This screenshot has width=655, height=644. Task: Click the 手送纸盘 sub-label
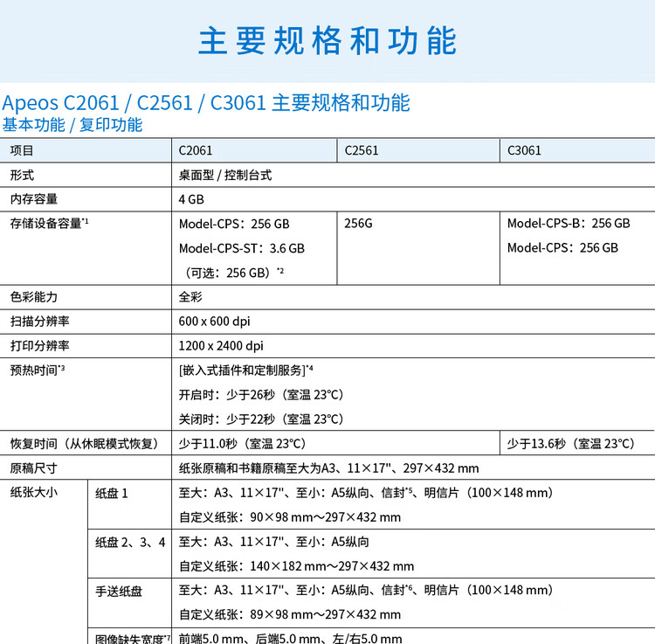pos(119,592)
